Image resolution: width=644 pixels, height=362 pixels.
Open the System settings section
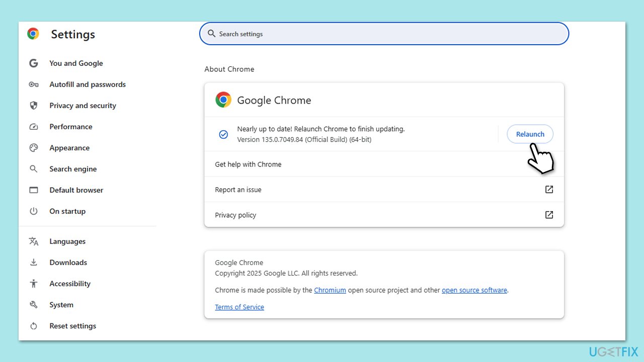tap(61, 305)
